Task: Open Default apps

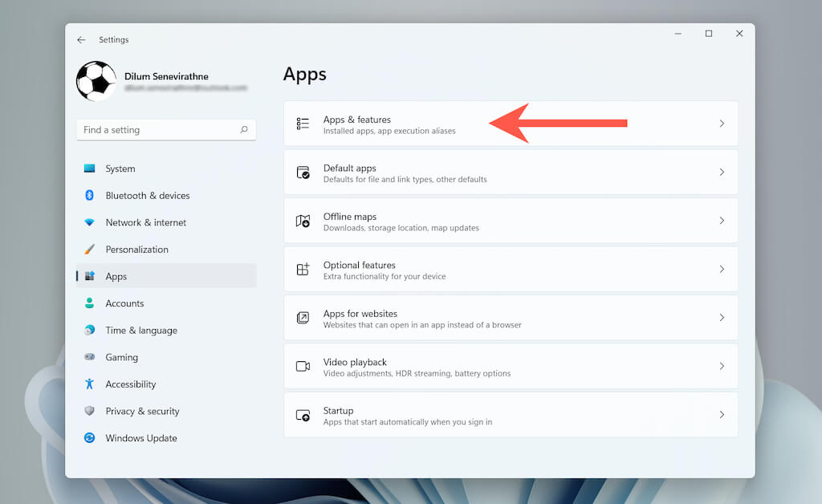Action: click(x=511, y=173)
